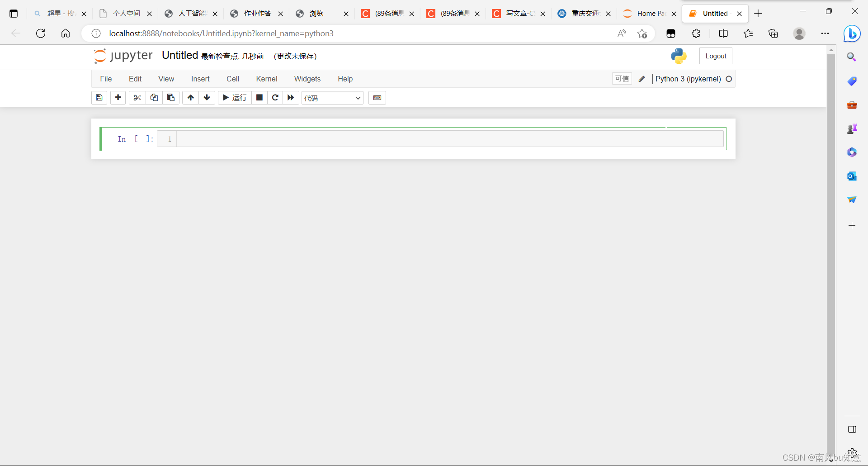Rename notebook by clicking Untitled title
The height and width of the screenshot is (466, 868).
pyautogui.click(x=180, y=55)
